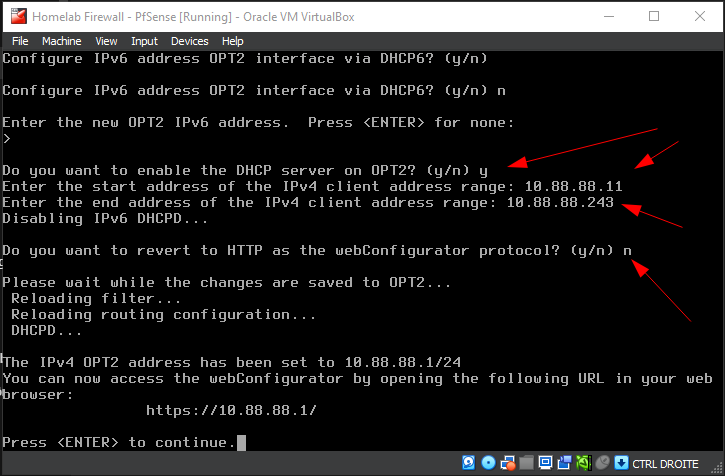This screenshot has height=476, width=725.
Task: Open the View menu
Action: [106, 41]
